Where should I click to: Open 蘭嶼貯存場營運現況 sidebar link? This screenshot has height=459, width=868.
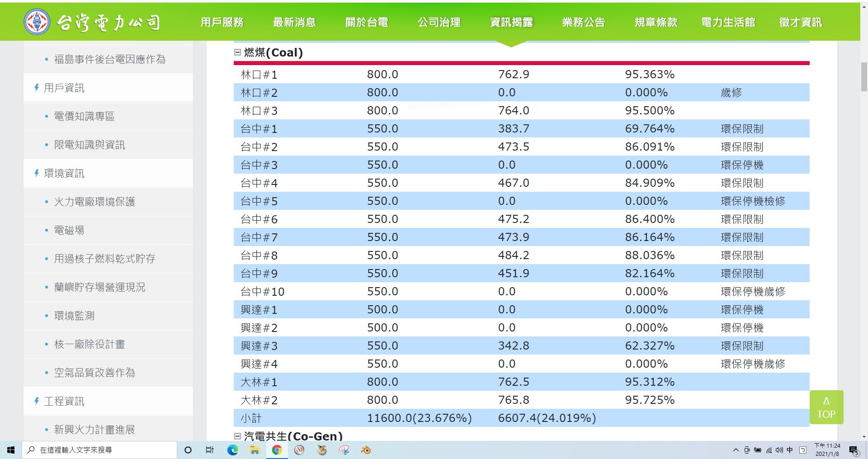coord(100,287)
